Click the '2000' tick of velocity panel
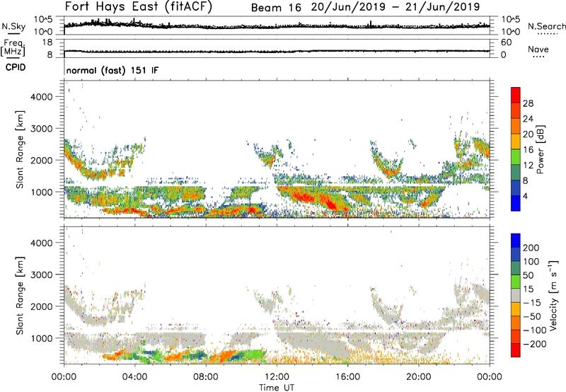Viewport: 566px width, 392px height. pos(41,306)
